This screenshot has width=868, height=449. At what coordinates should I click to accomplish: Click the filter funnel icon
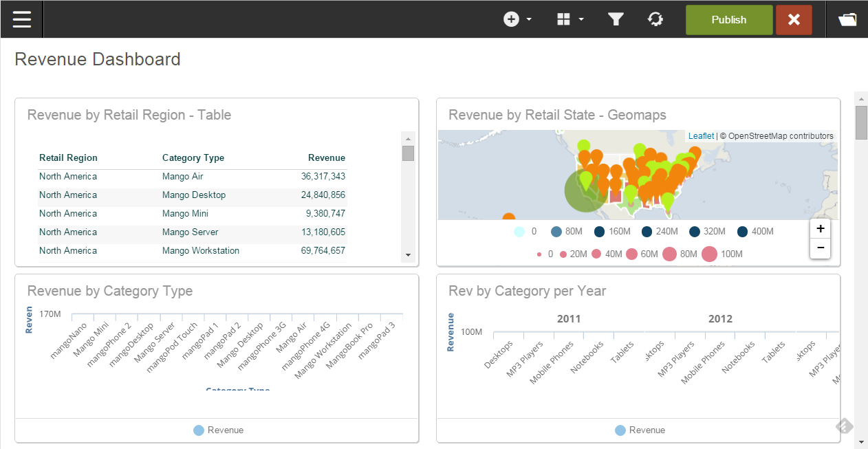(616, 19)
